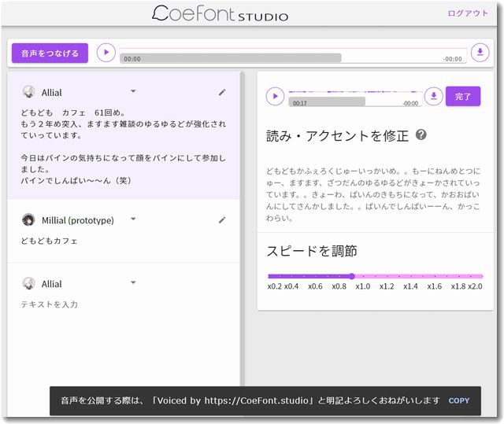Viewport: 504px width, 424px height.
Task: Open help icon beside 読み・アクセントを修正
Action: pos(421,135)
